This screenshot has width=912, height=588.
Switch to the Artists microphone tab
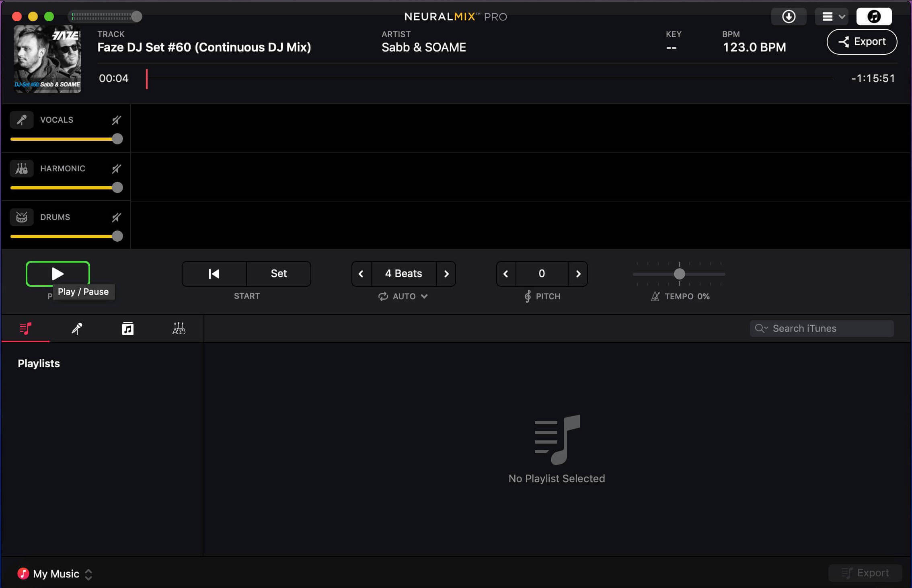coord(77,329)
